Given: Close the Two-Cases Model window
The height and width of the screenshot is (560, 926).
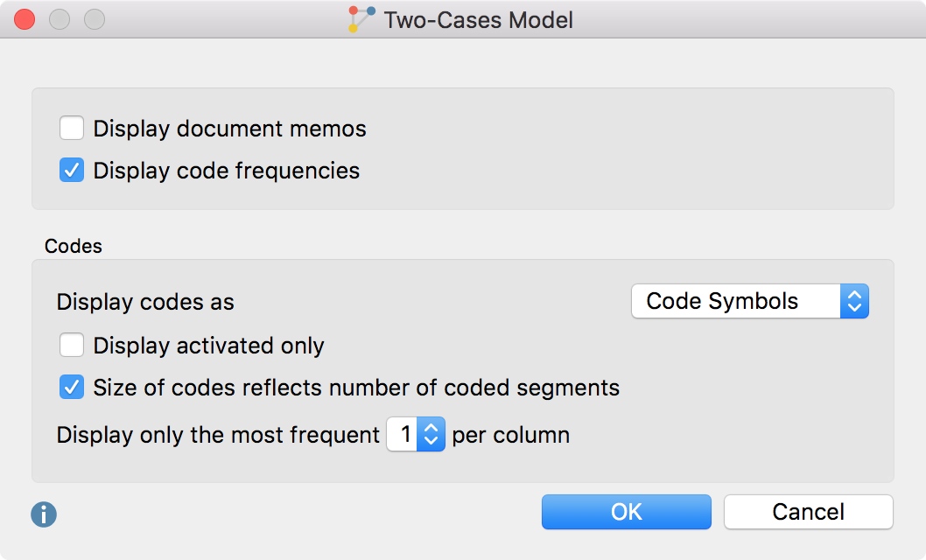Looking at the screenshot, I should (25, 19).
